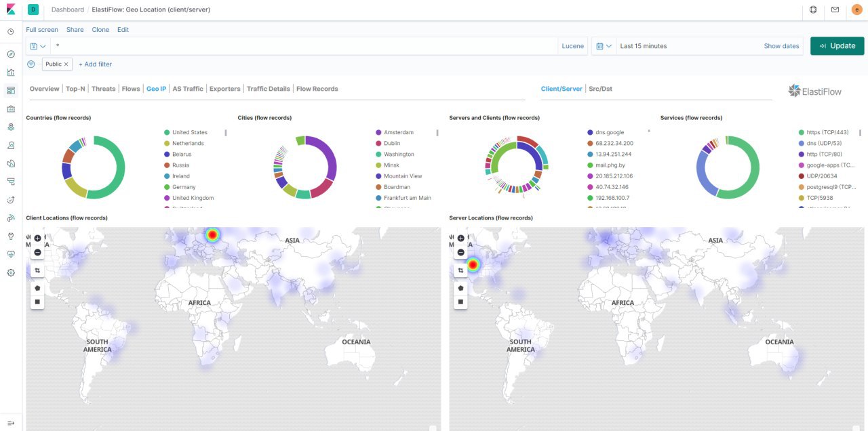Switch to the Flow Records tab
Screen dimensions: 868x431
click(x=317, y=89)
